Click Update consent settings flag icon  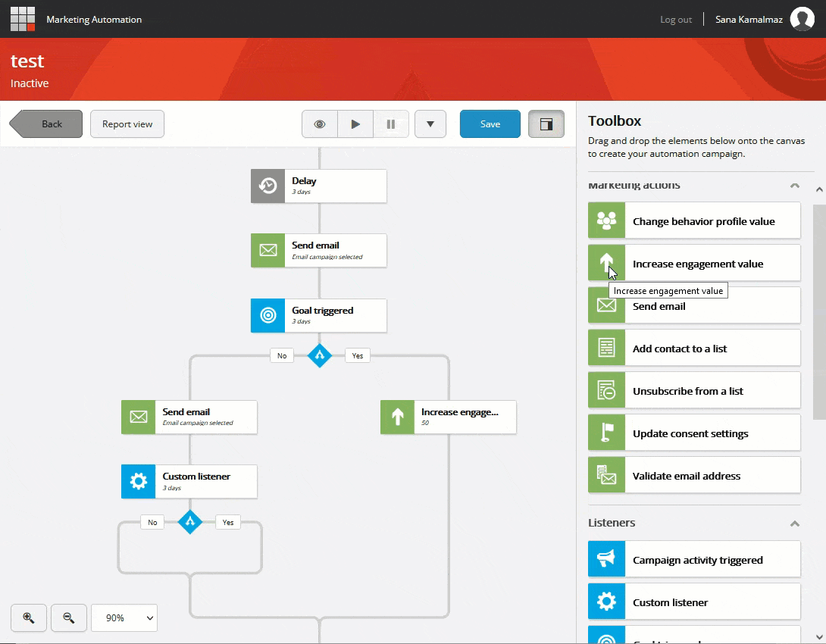pos(606,433)
